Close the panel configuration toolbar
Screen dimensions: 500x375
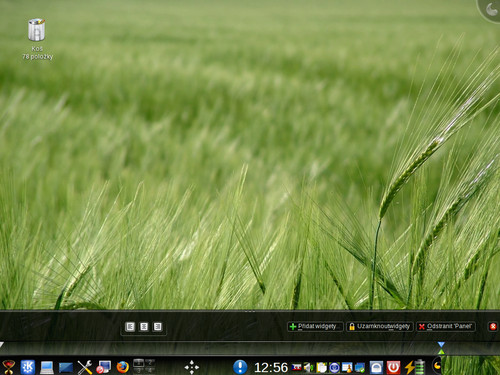pyautogui.click(x=493, y=326)
